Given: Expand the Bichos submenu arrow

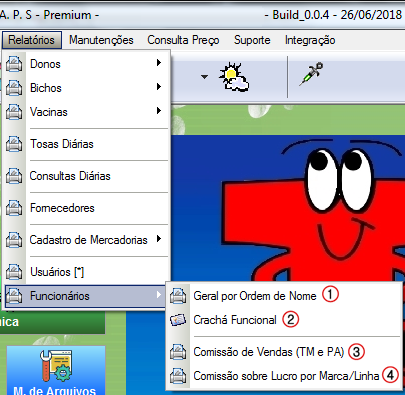Looking at the screenshot, I should 159,87.
